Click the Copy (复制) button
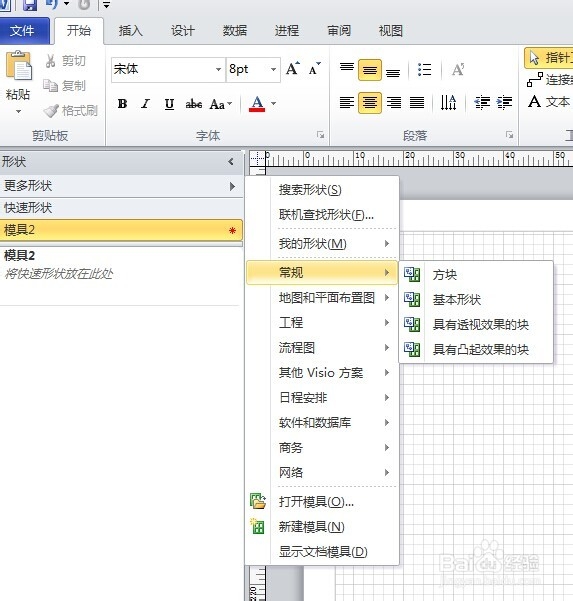Viewport: 573px width, 601px height. click(64, 85)
